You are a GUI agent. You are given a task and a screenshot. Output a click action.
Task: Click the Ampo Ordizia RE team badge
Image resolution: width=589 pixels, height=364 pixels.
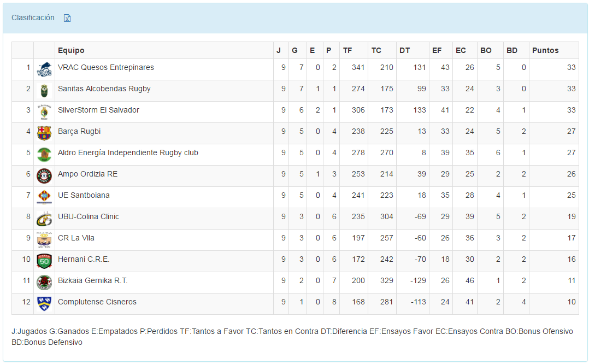coord(44,176)
